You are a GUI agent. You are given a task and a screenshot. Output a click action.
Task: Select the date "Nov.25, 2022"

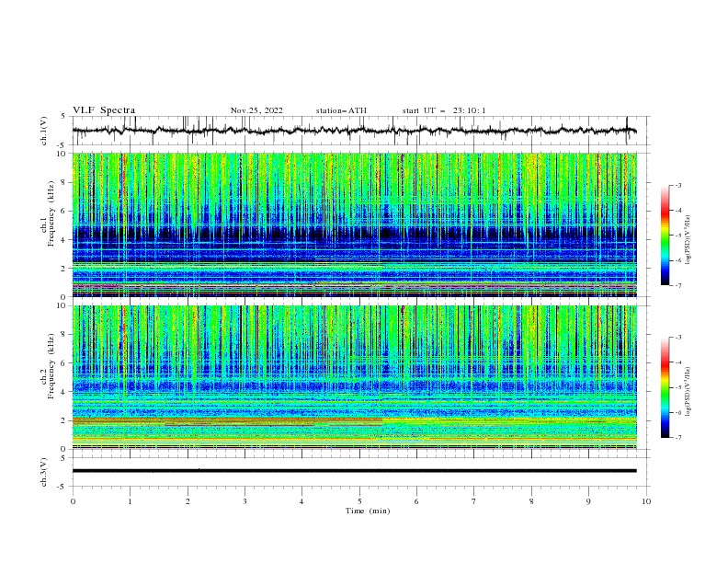tap(256, 110)
